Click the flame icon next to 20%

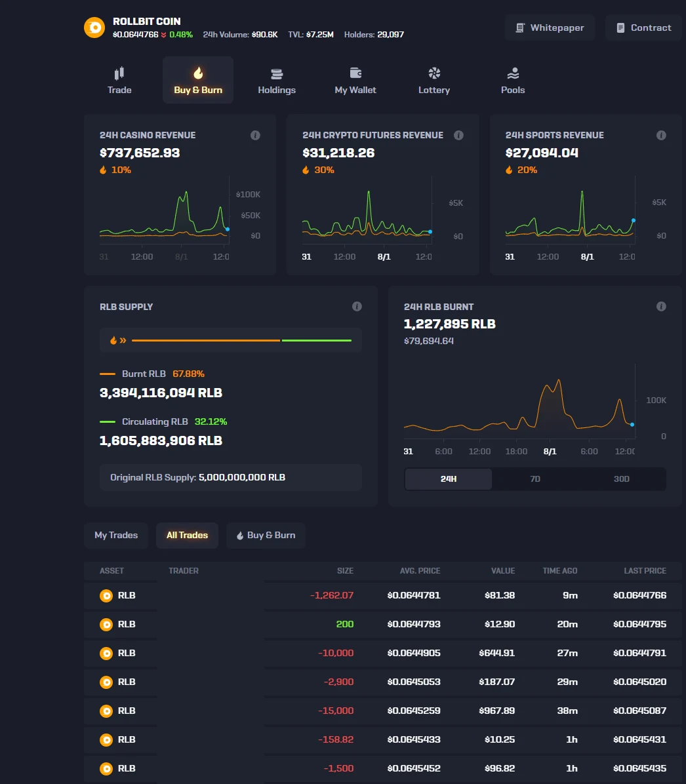[509, 170]
